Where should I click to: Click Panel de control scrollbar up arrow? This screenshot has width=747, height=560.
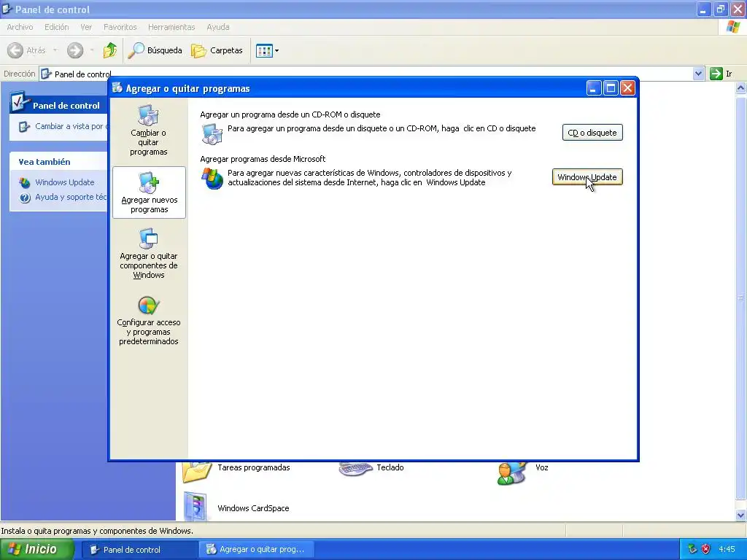point(741,88)
